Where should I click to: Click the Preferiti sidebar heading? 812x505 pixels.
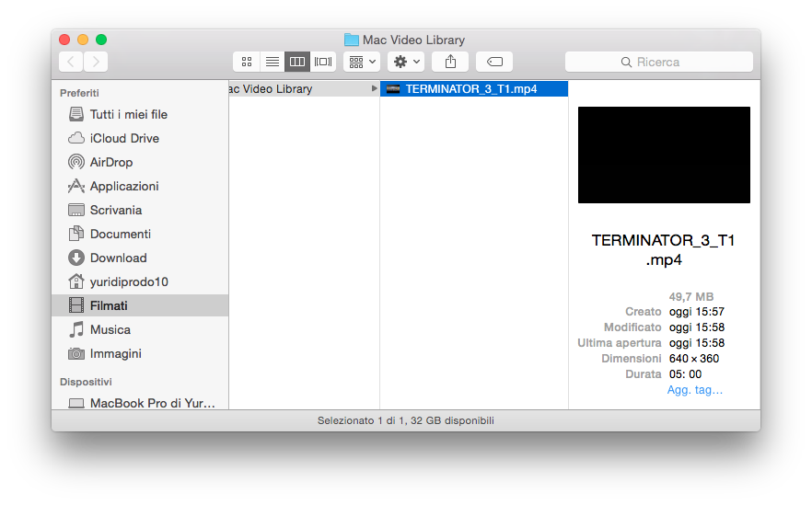(x=79, y=93)
